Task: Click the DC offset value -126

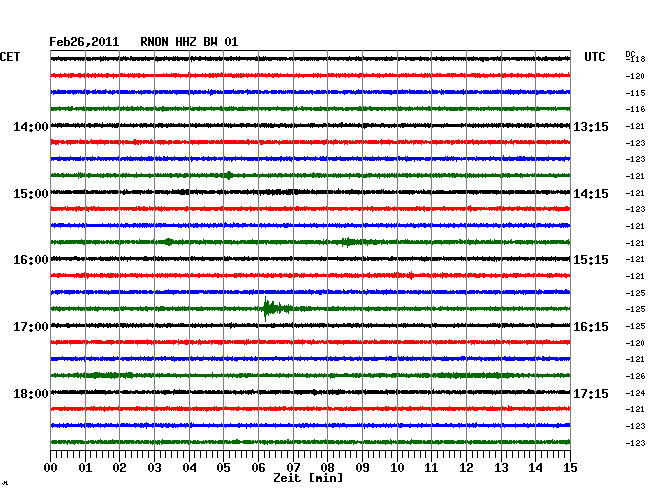Action: (635, 376)
